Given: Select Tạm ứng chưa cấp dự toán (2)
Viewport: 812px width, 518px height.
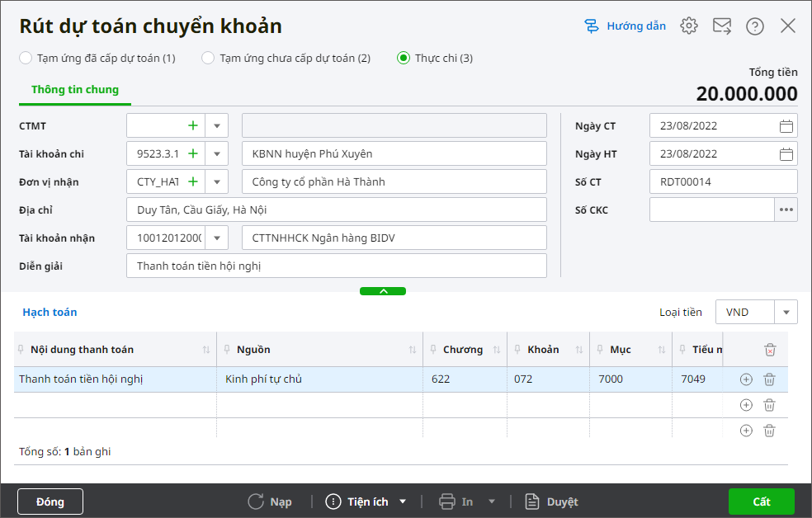Looking at the screenshot, I should point(208,58).
